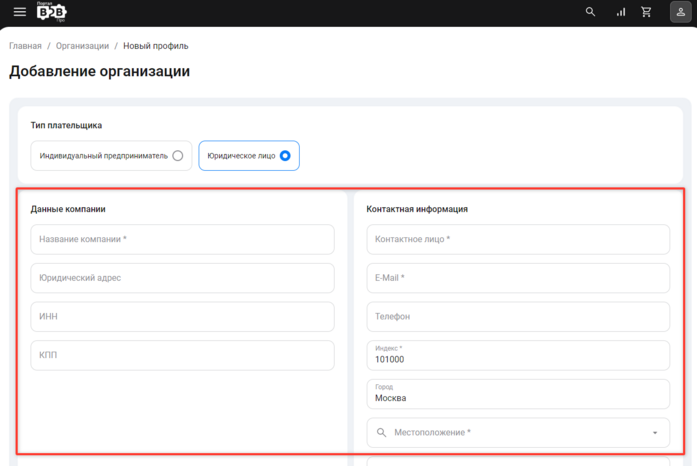697x466 pixels.
Task: Click the Индекс field with 101000
Action: [x=518, y=355]
